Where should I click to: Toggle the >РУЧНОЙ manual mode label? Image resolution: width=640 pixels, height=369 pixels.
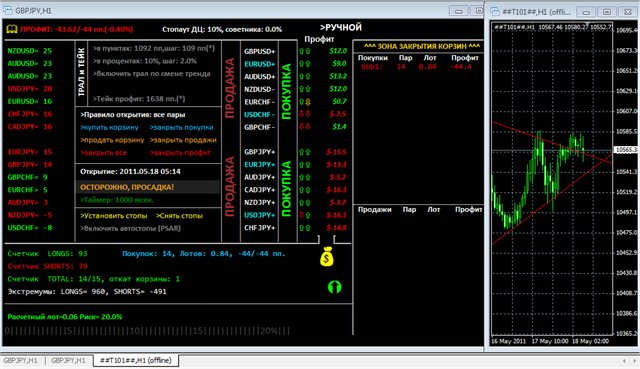[341, 27]
